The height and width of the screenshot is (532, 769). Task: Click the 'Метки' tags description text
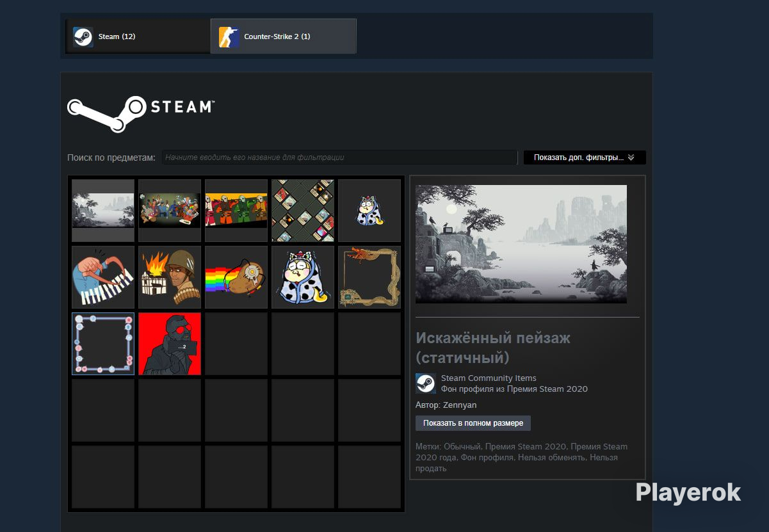522,457
